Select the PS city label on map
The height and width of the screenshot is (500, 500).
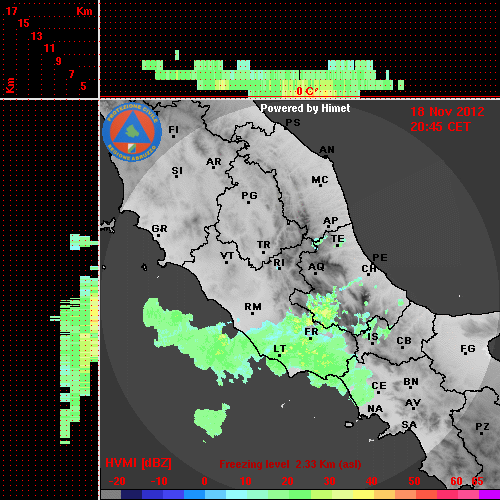pos(293,123)
